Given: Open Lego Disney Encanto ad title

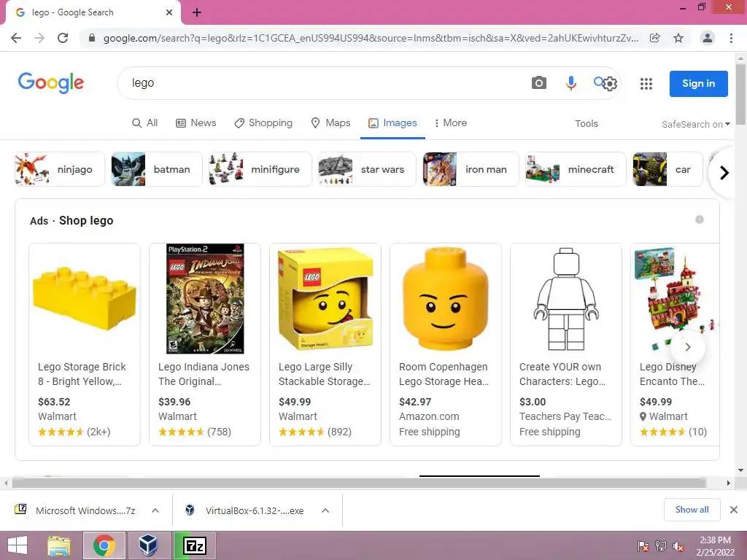Looking at the screenshot, I should (x=672, y=374).
